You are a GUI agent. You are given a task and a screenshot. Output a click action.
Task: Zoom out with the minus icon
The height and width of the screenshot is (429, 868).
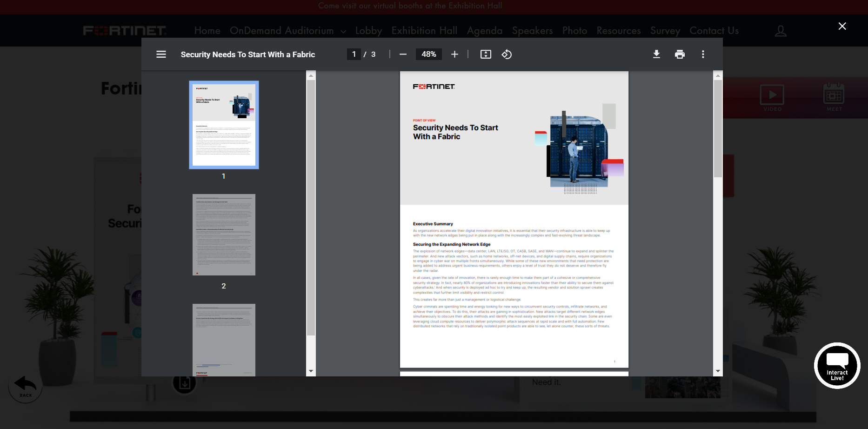click(x=403, y=54)
